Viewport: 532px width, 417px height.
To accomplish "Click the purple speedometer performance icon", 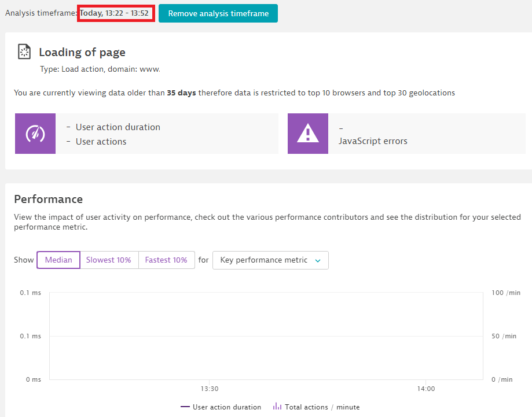I will (x=35, y=134).
